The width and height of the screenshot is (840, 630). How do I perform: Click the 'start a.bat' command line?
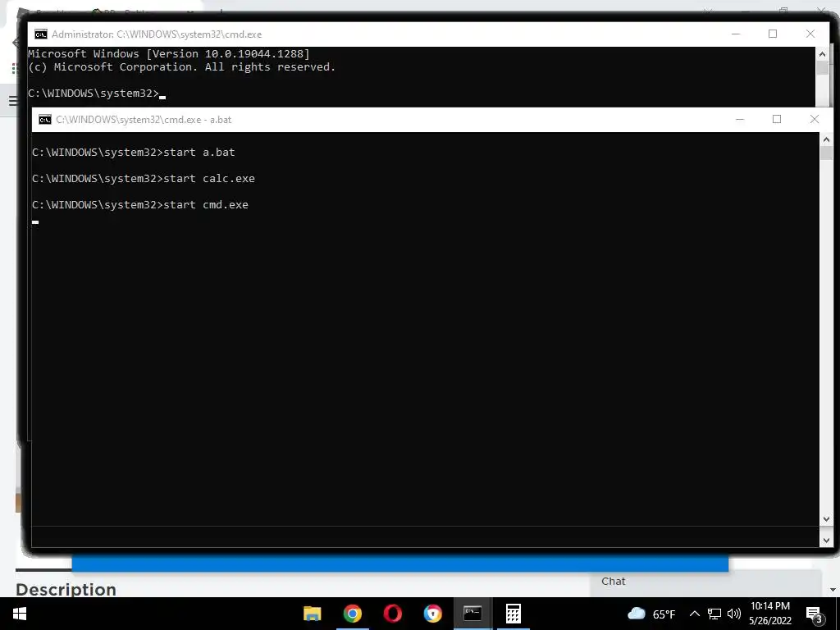pos(134,152)
